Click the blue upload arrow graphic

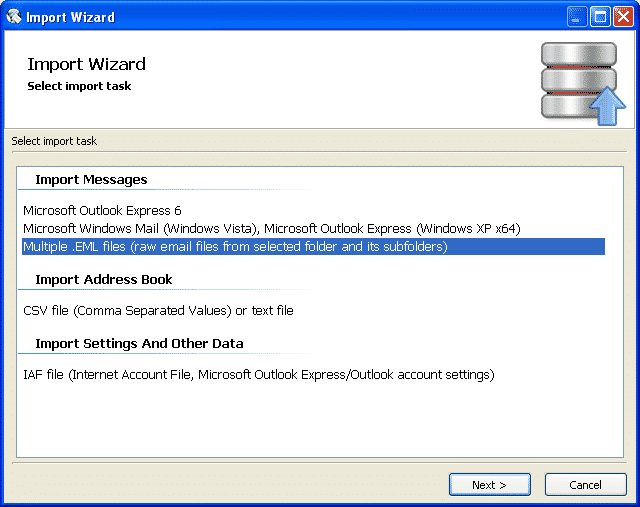pos(607,106)
